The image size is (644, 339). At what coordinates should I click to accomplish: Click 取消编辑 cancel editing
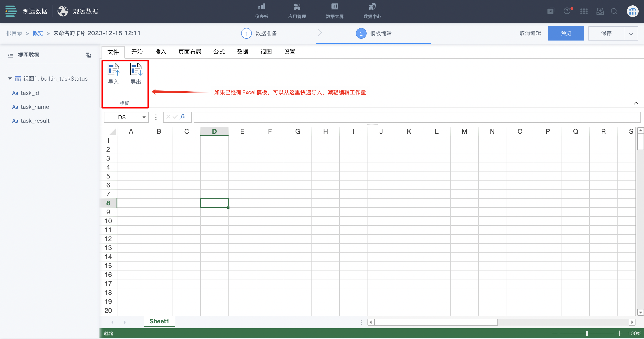coord(530,33)
